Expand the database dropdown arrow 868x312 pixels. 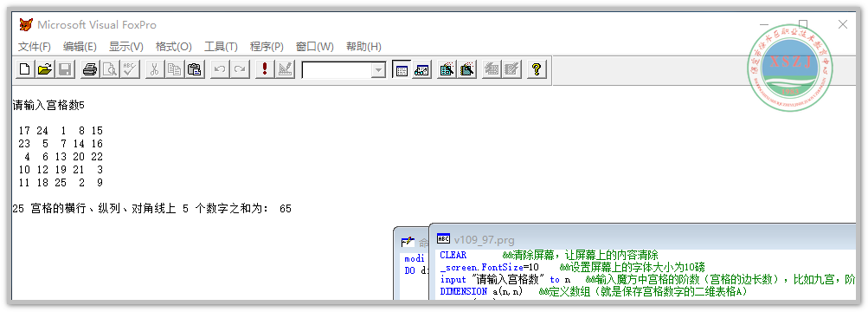pos(379,70)
